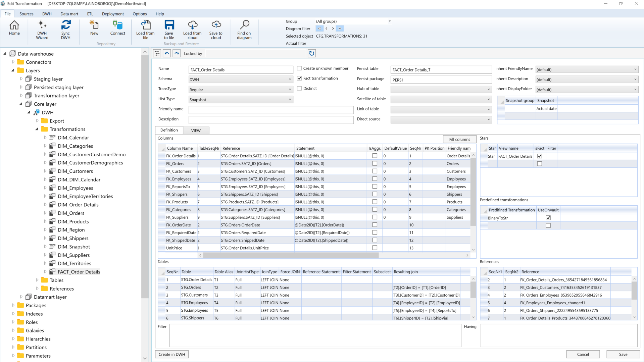The height and width of the screenshot is (362, 644).
Task: Switch to the Definition tab
Action: coord(169,130)
